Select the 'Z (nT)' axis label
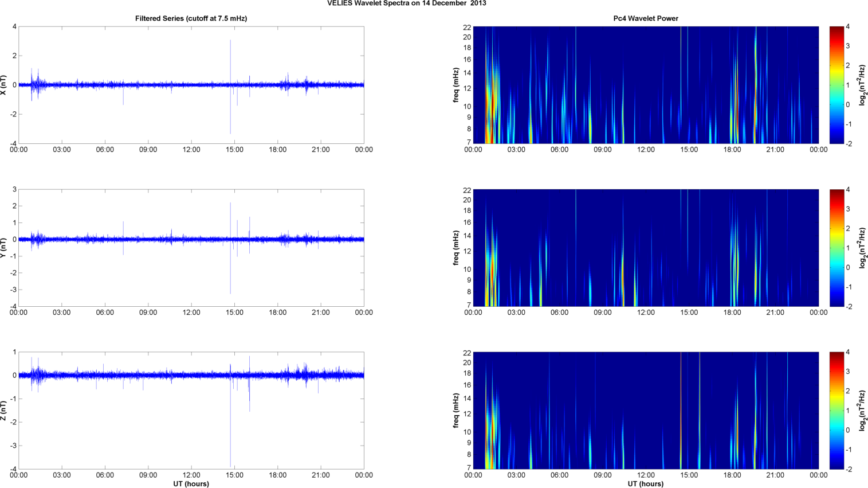The width and height of the screenshot is (868, 488). [5, 411]
